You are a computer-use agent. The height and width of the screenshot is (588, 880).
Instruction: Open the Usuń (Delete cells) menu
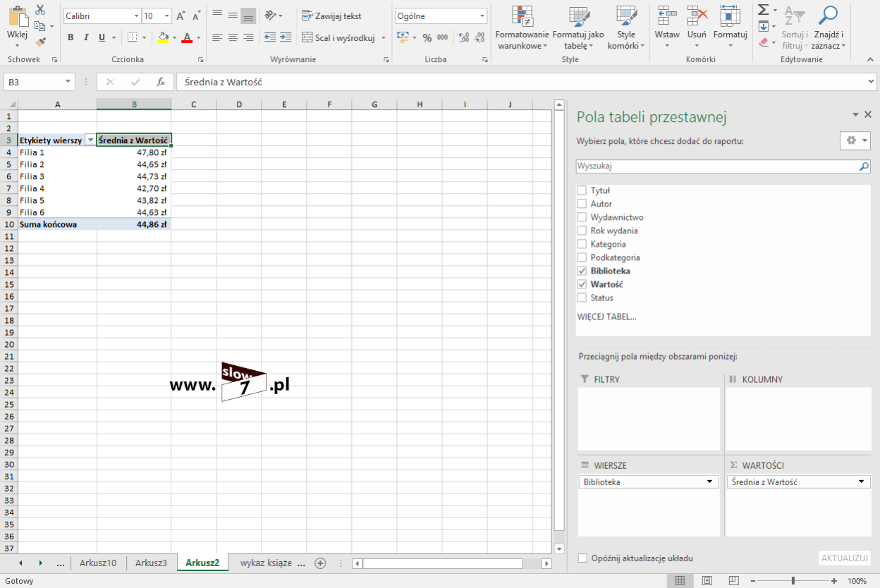(697, 28)
